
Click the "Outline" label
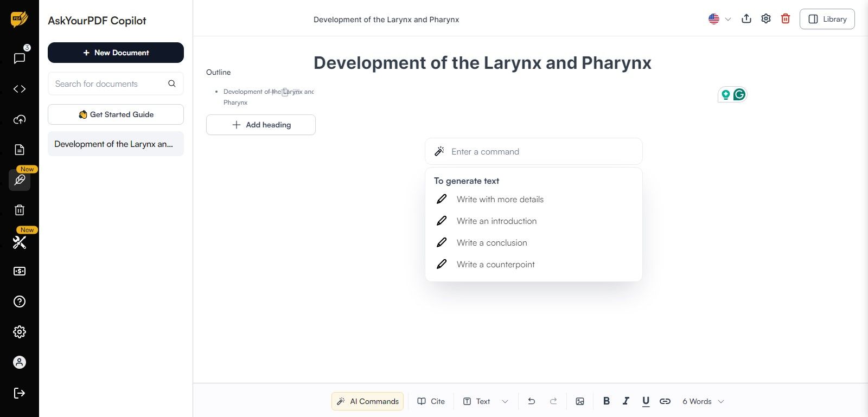pyautogui.click(x=219, y=72)
